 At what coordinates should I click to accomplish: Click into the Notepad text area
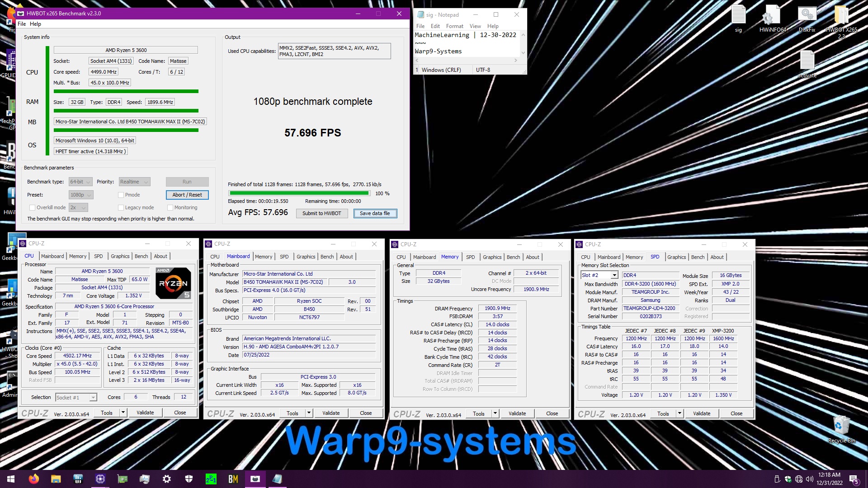467,43
